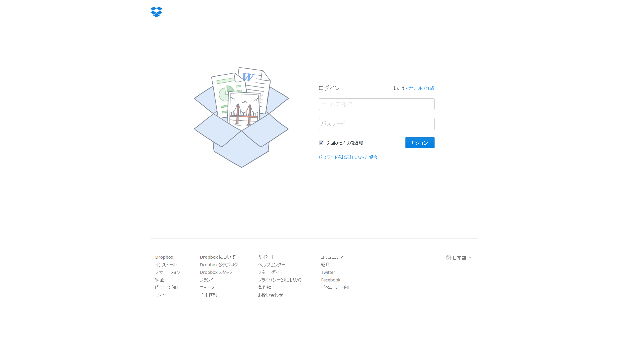Open the 採用情報 footer link
The width and height of the screenshot is (628, 364).
[208, 295]
